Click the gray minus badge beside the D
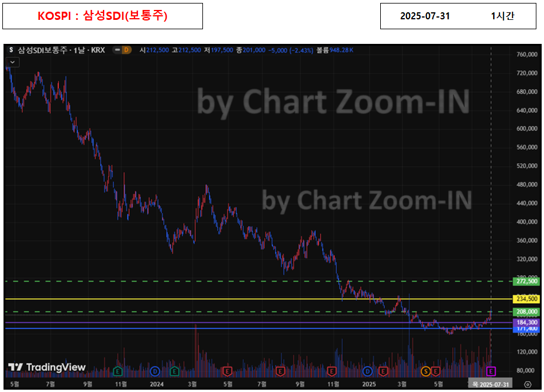The width and height of the screenshot is (544, 392). tap(118, 50)
